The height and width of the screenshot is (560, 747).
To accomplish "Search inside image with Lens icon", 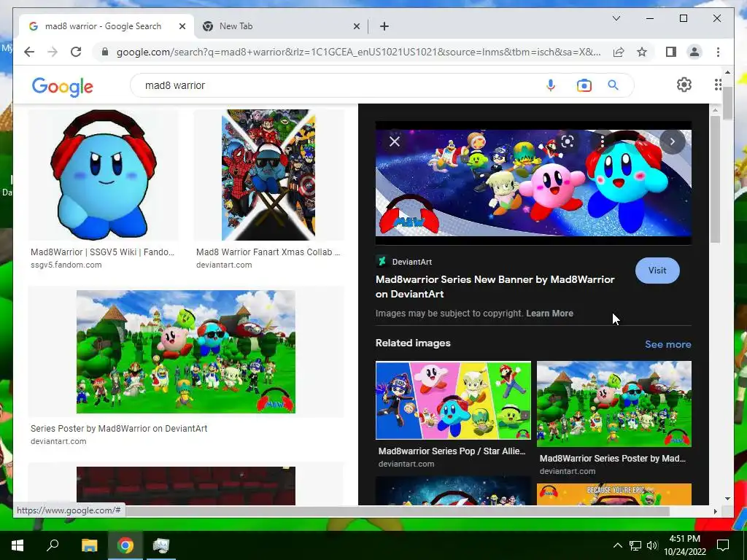I will pos(568,141).
